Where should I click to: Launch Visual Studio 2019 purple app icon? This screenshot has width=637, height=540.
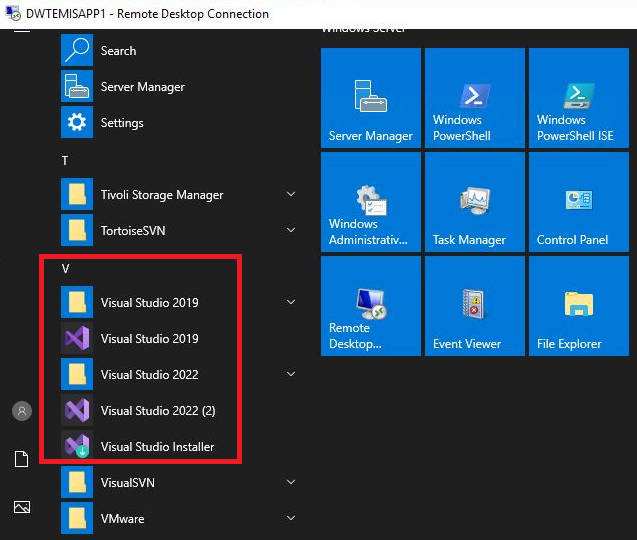(x=77, y=338)
